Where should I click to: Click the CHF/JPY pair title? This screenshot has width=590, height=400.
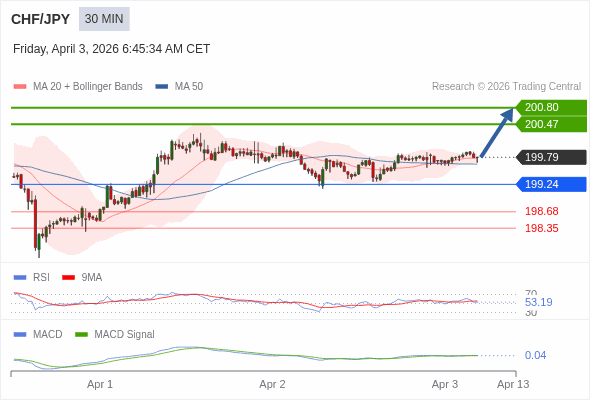point(41,19)
